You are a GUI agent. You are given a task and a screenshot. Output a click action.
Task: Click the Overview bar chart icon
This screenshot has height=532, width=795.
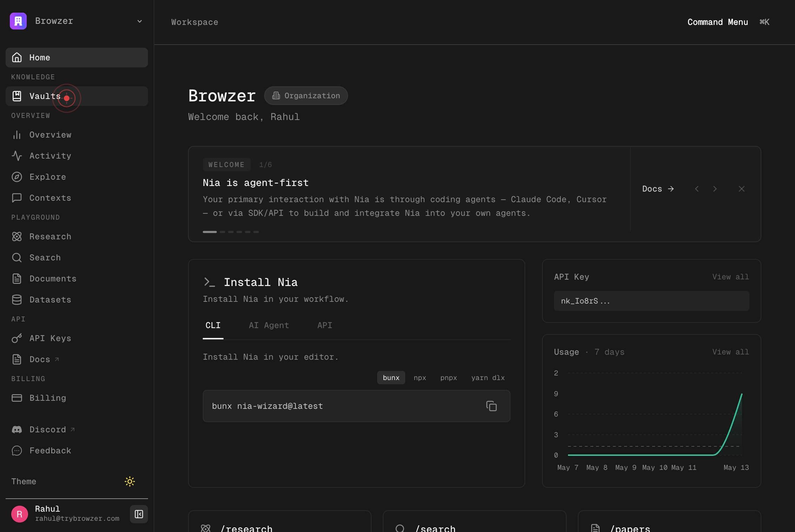pos(17,135)
